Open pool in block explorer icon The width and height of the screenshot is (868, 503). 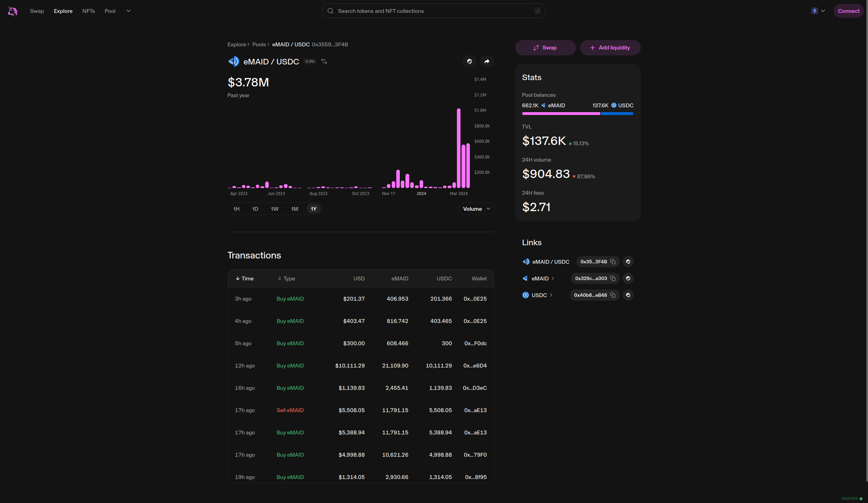point(469,61)
